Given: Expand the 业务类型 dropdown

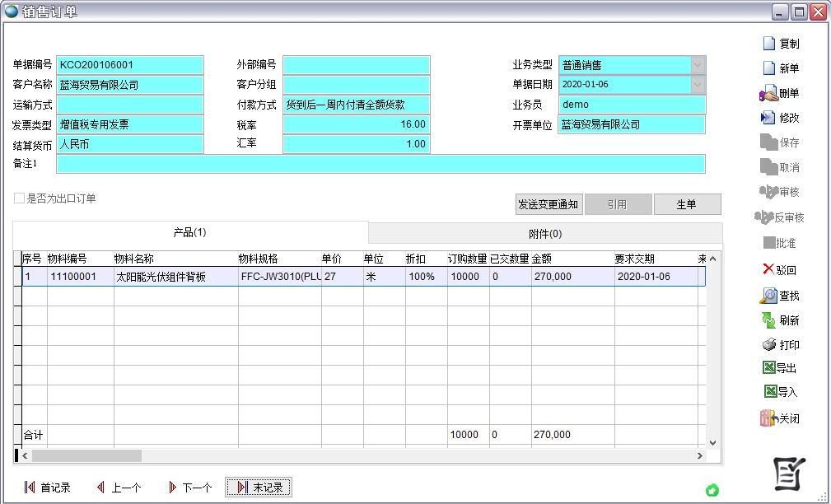Looking at the screenshot, I should pyautogui.click(x=698, y=65).
